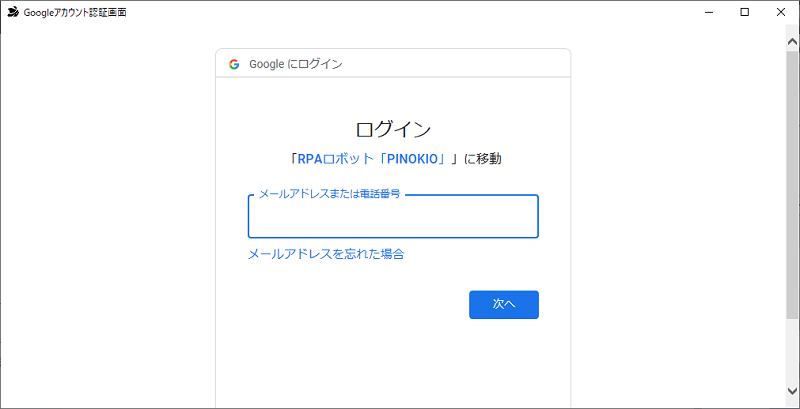Click the vertical scrollbar thumb
This screenshot has height=409, width=800.
(792, 185)
